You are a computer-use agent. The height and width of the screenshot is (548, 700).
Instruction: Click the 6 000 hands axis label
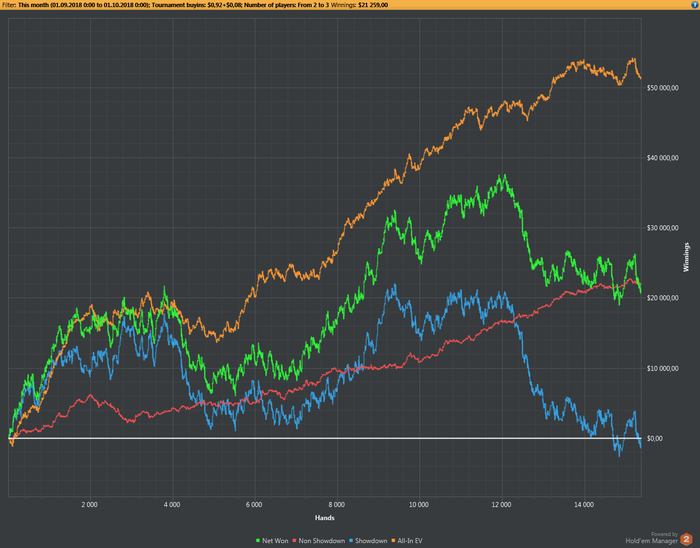(x=254, y=505)
